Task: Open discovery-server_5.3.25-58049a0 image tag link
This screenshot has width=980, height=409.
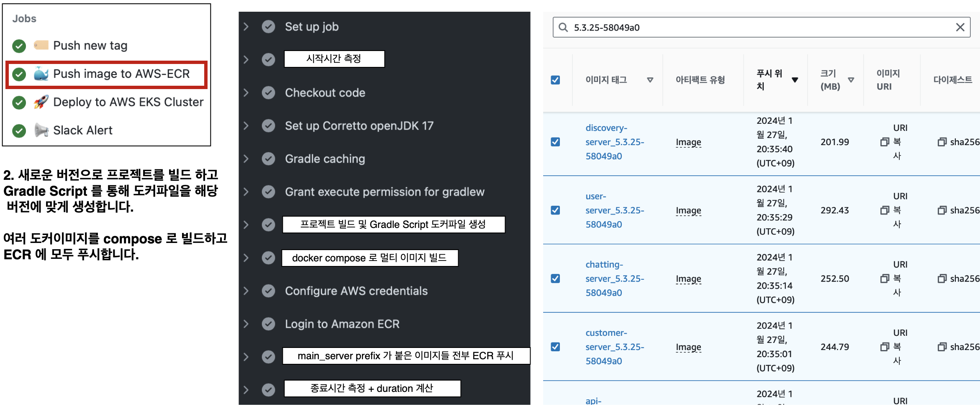Action: [x=615, y=142]
